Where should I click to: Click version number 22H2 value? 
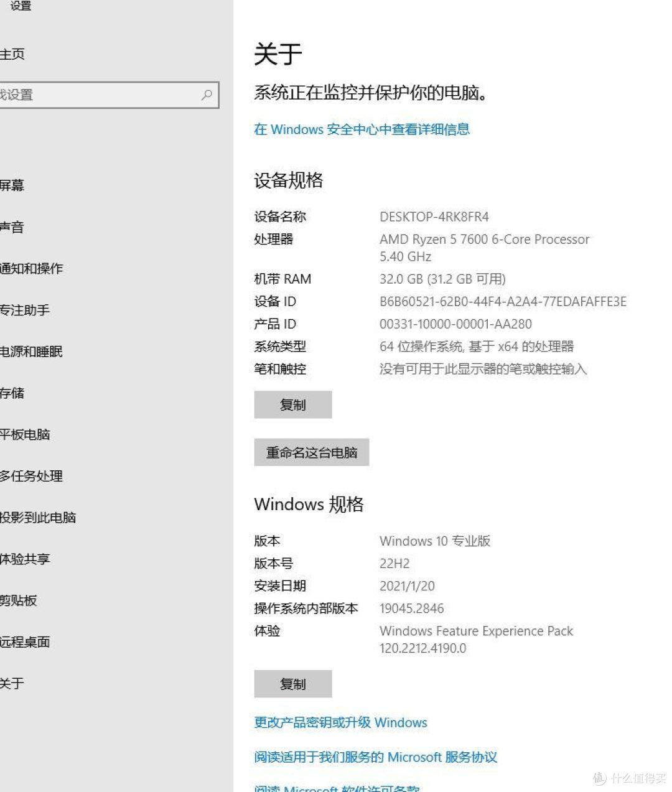394,564
